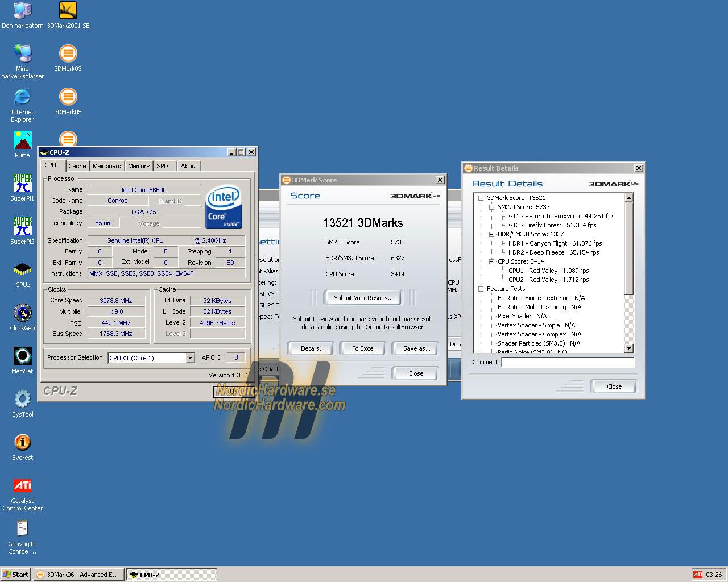Open Details in the 3DMark Score window
The image size is (728, 582).
coord(312,348)
